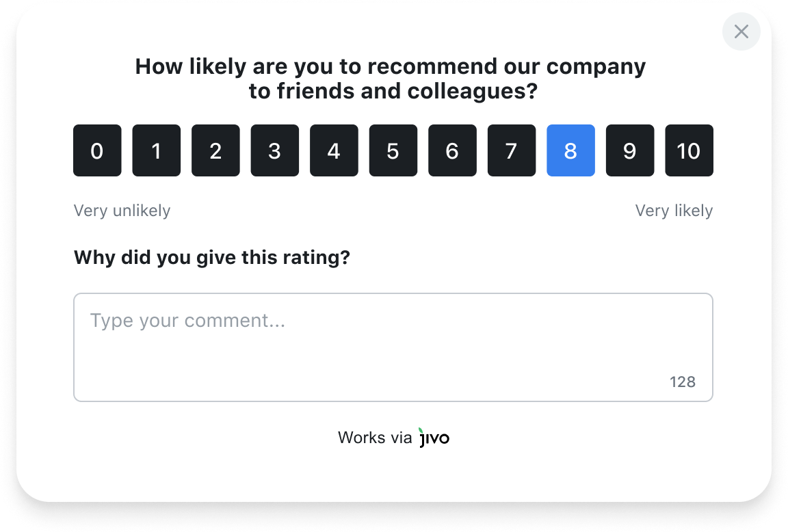Screen dimensions: 788x532
Task: Click the highlighted rating 8
Action: [x=570, y=150]
